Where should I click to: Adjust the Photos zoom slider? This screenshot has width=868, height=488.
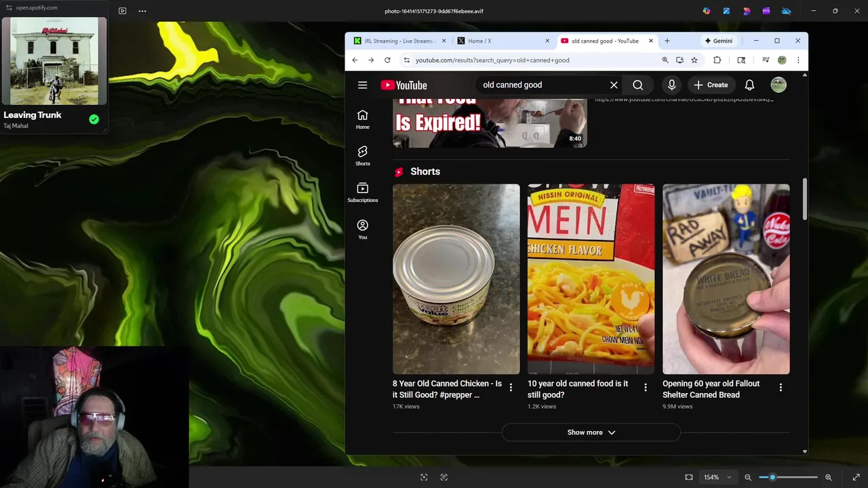(x=788, y=477)
